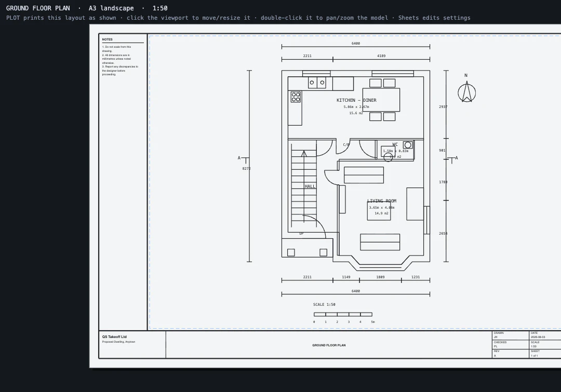Image resolution: width=561 pixels, height=392 pixels.
Task: Select the section marker A right of the plan
Action: (x=452, y=159)
